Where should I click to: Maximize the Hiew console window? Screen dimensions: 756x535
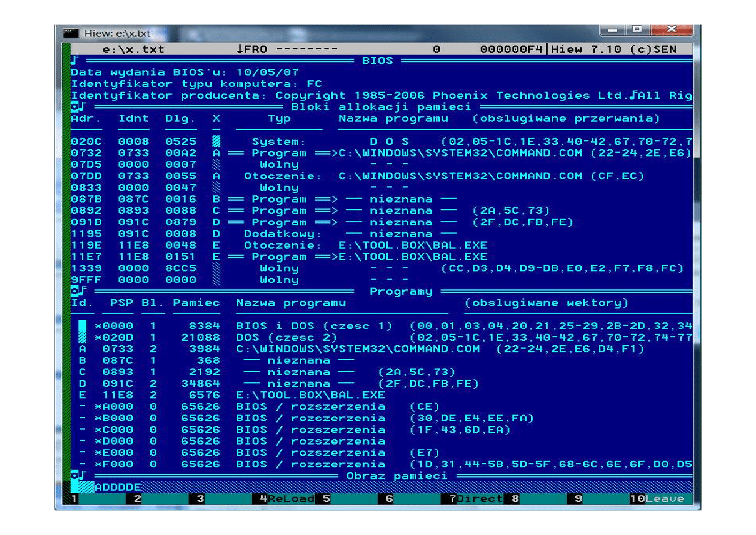637,29
